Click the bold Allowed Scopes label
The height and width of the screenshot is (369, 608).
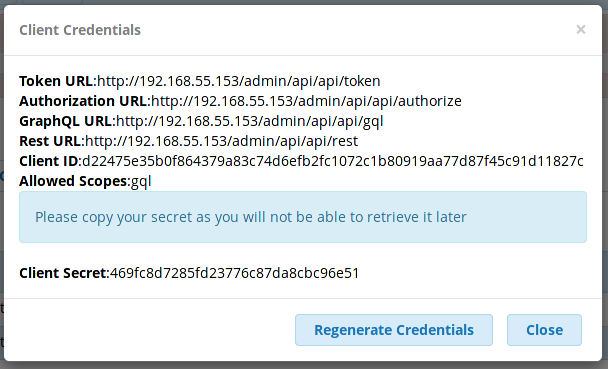pyautogui.click(x=73, y=181)
